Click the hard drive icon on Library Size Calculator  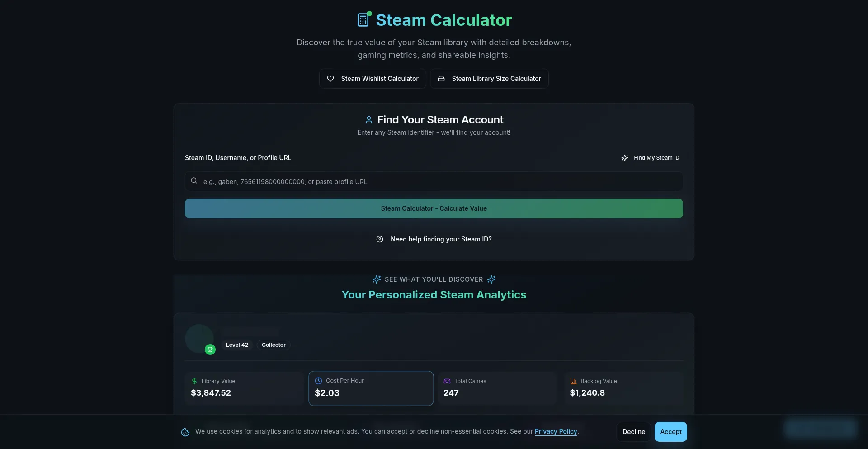click(441, 79)
